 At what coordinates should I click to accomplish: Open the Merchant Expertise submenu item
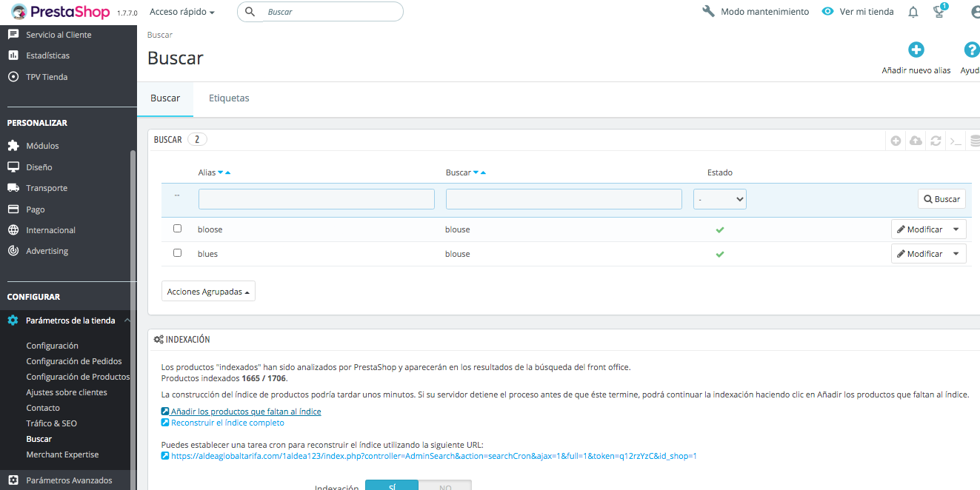click(62, 454)
